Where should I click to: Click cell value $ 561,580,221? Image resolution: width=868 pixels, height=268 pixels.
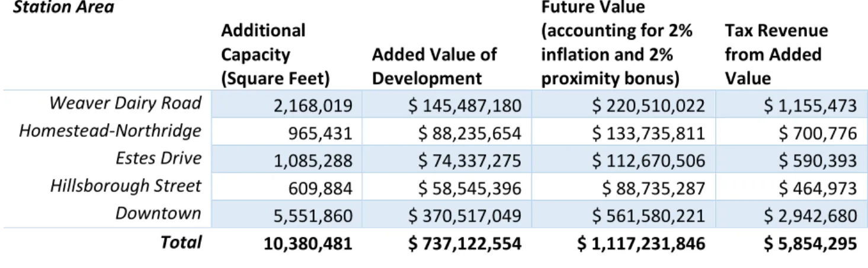tap(649, 216)
